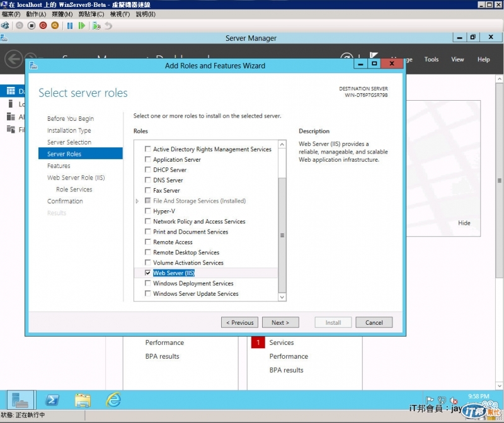Click the Next button
This screenshot has width=504, height=423.
[280, 322]
